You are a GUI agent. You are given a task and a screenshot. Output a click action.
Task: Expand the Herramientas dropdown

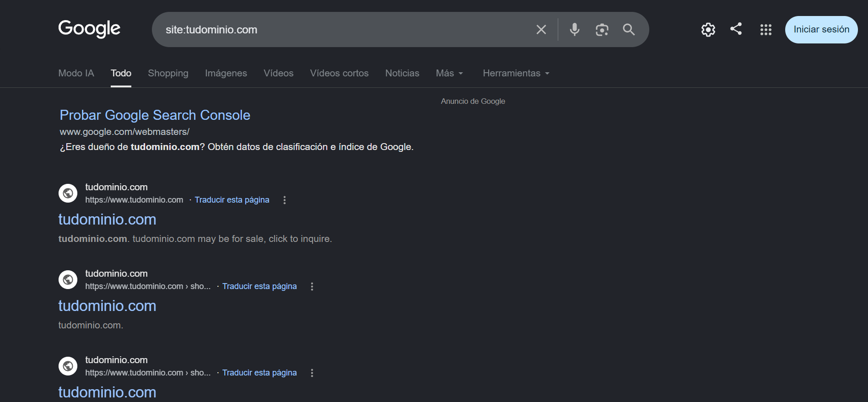(x=516, y=73)
